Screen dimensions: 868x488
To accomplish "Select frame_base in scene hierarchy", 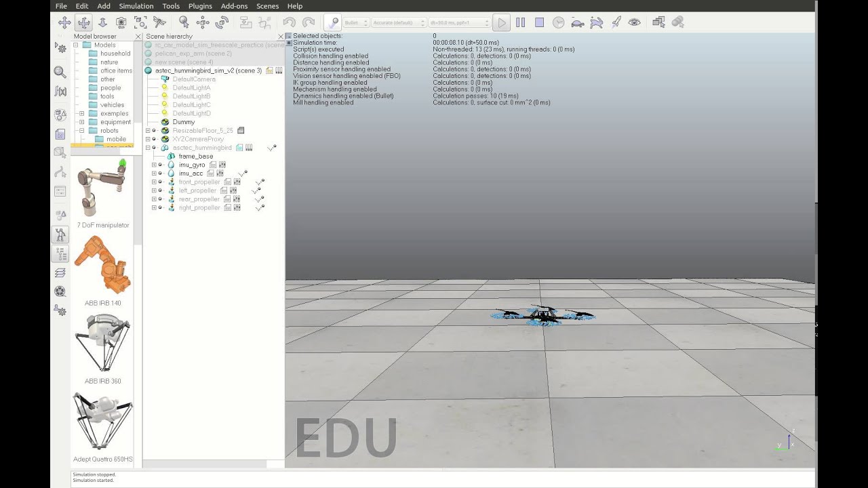I will click(195, 156).
